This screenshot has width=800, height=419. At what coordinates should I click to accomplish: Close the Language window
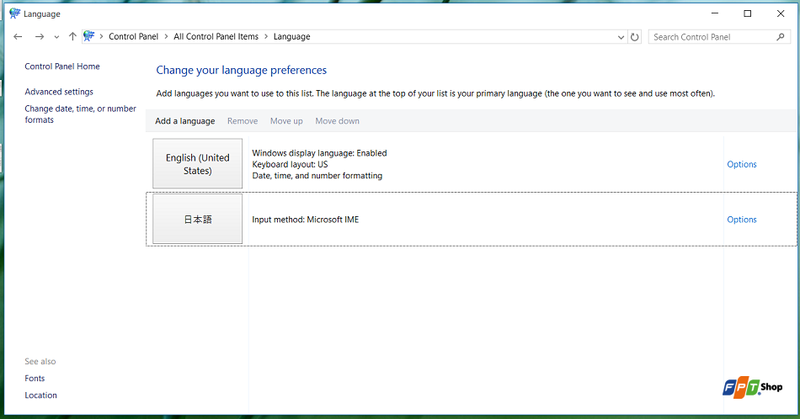coord(781,14)
